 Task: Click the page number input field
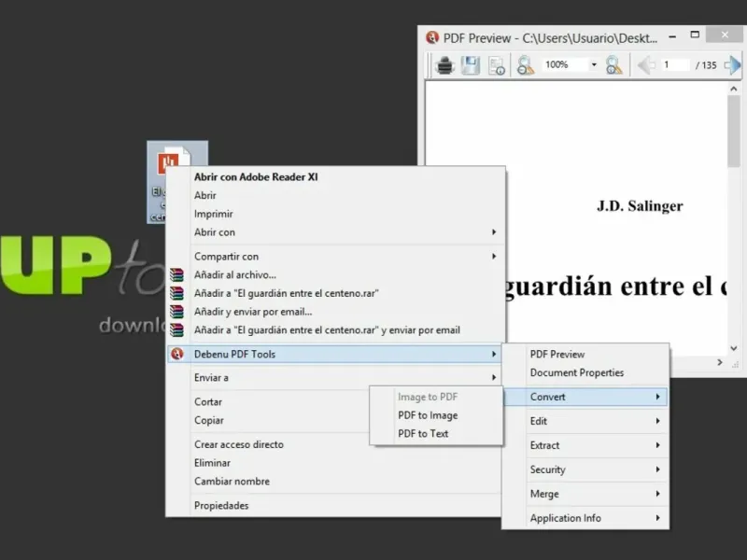click(675, 64)
